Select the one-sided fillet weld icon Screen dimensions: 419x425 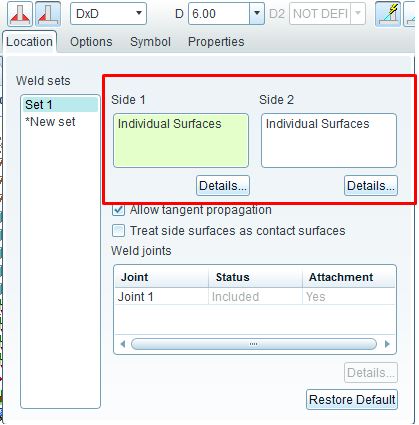48,14
